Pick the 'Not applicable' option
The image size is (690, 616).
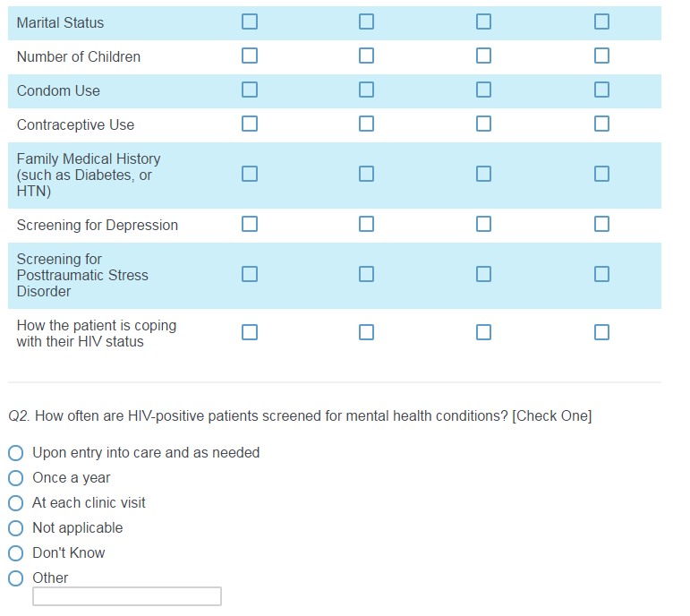click(x=15, y=528)
